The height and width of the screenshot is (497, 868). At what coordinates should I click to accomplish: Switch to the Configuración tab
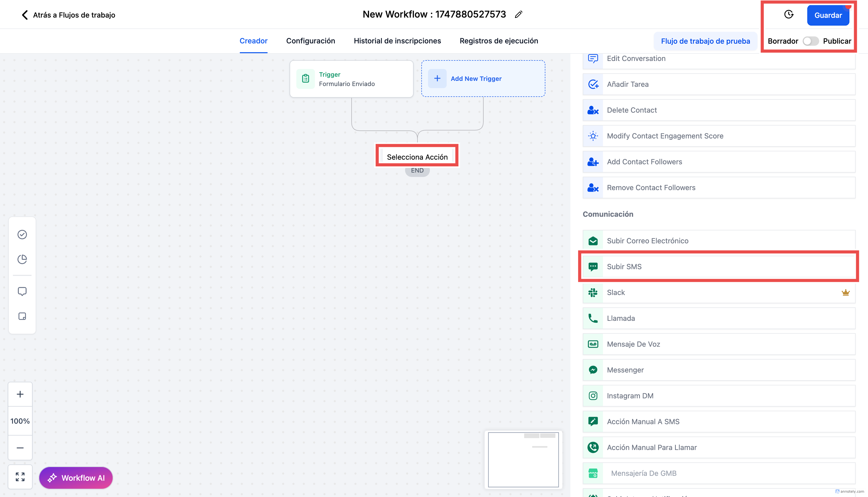pos(310,41)
